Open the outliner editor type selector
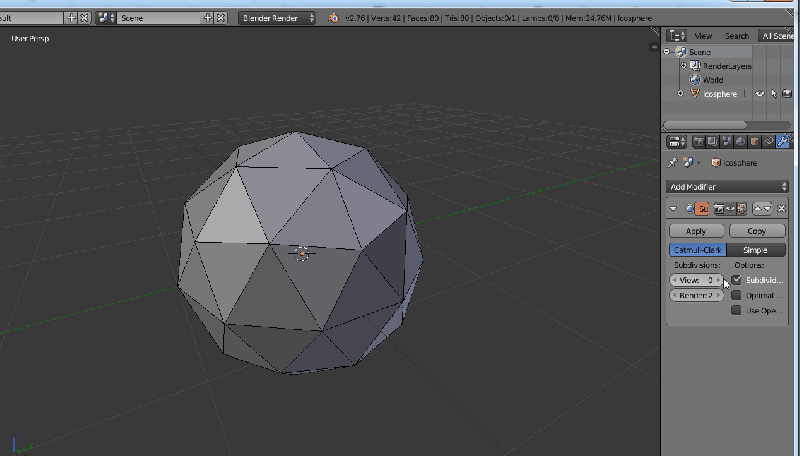The height and width of the screenshot is (456, 800). (677, 35)
